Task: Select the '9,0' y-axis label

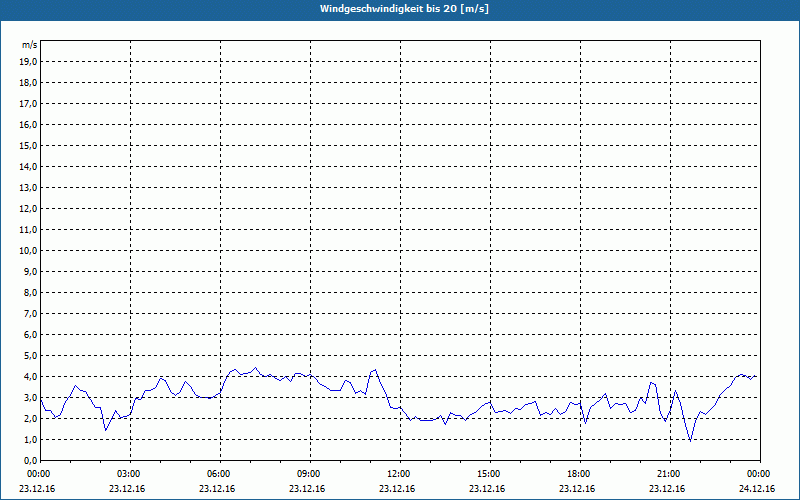Action: pyautogui.click(x=30, y=271)
